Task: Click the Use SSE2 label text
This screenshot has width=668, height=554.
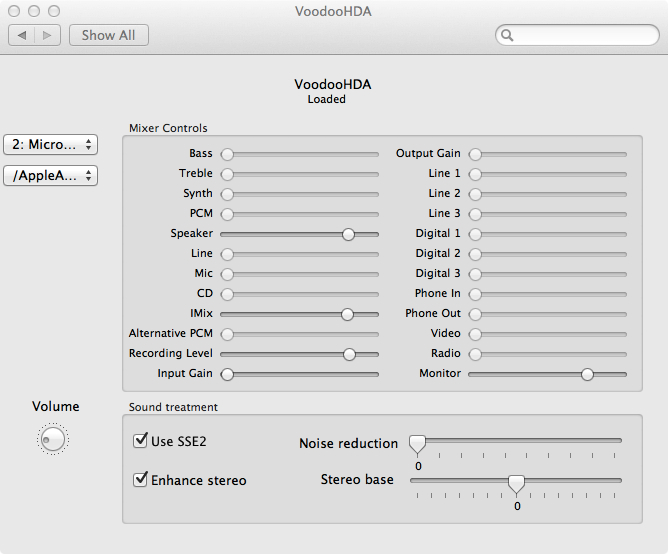Action: click(179, 441)
